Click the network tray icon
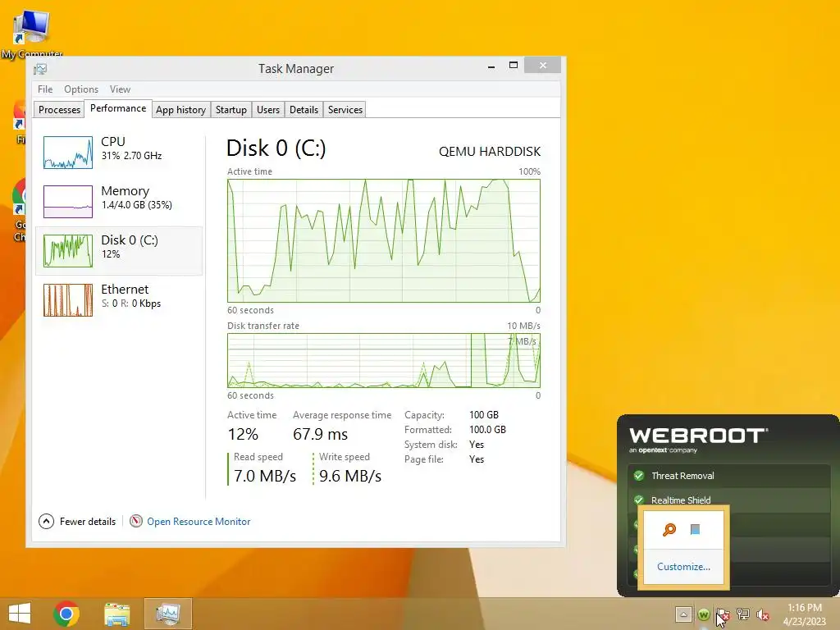840x630 pixels. pos(743,615)
